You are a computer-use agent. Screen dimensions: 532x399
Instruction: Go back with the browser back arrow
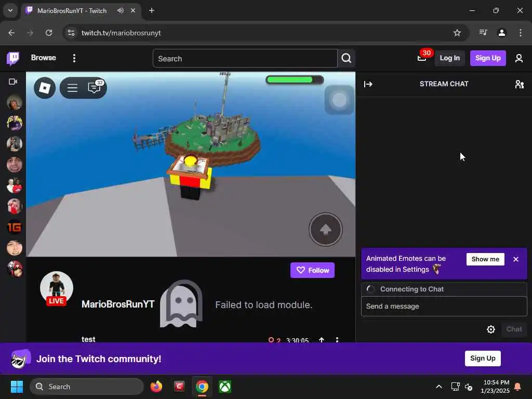(x=11, y=33)
